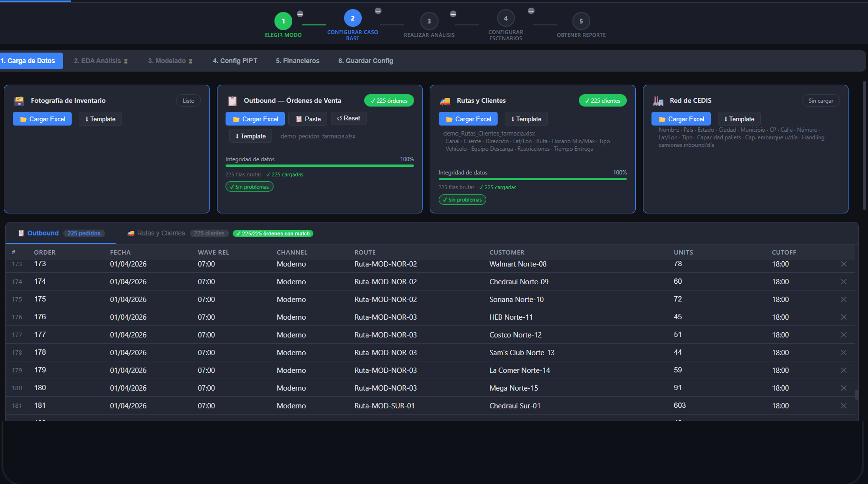868x484 pixels.
Task: Download Template in Rutas y Clientes card
Action: 526,119
